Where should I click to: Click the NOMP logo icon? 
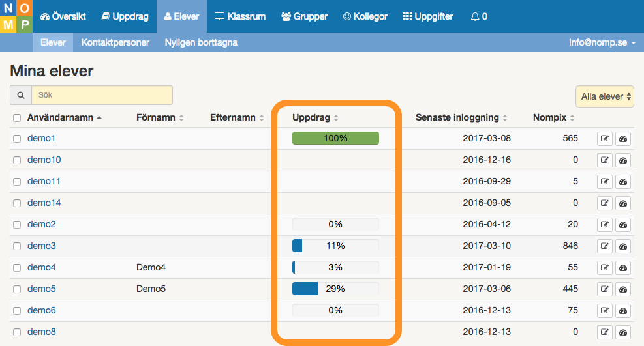pos(16,16)
